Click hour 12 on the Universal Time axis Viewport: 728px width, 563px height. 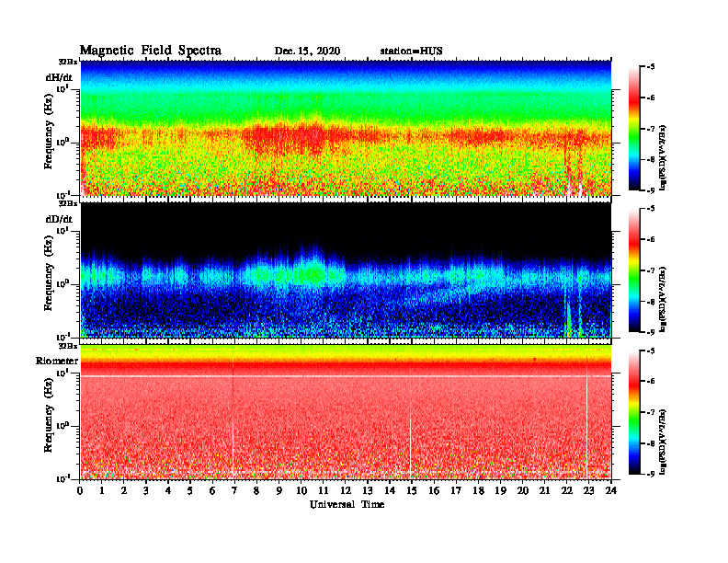tap(346, 491)
